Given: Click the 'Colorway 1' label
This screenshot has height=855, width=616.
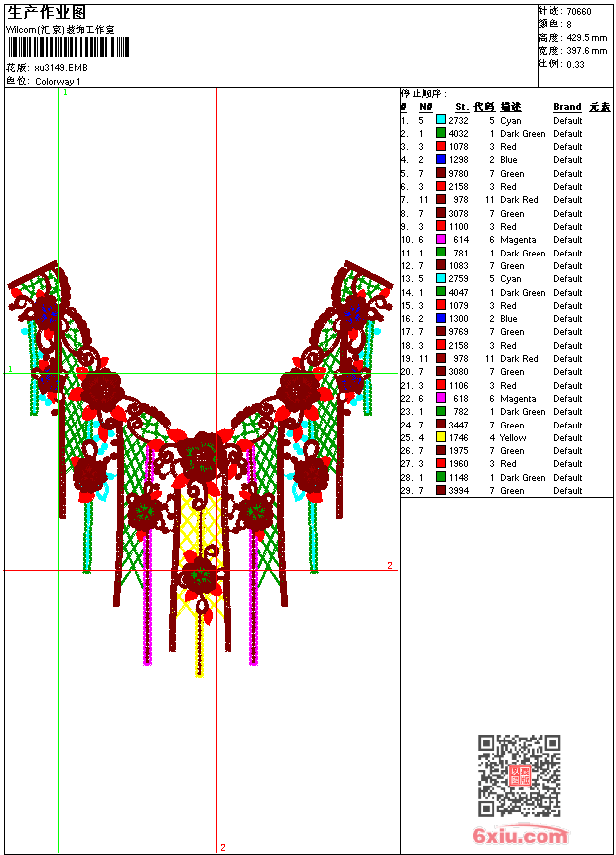Looking at the screenshot, I should pyautogui.click(x=58, y=82).
